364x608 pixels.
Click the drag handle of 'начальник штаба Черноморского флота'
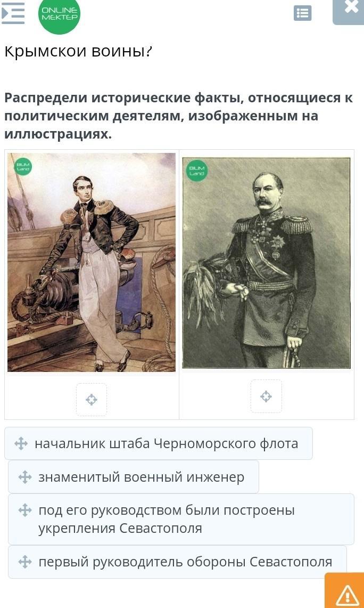(21, 443)
